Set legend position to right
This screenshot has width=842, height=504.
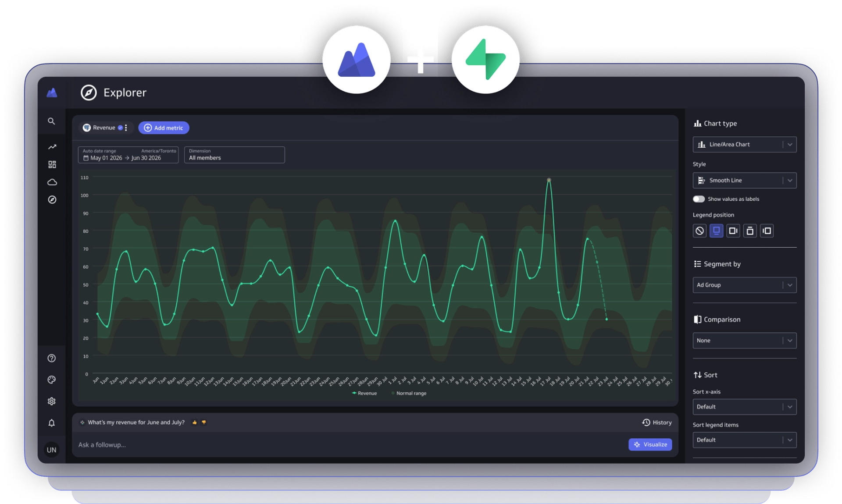pos(733,231)
